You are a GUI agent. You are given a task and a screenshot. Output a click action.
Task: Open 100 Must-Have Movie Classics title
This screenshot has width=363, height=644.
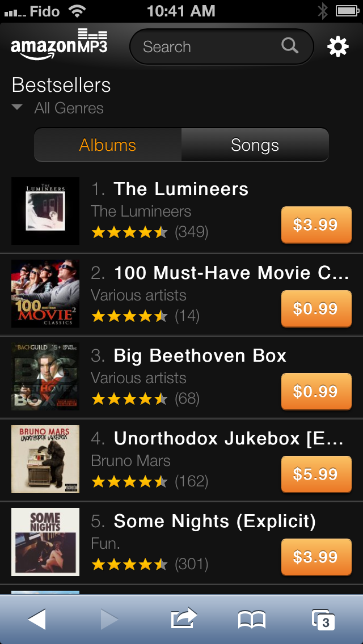pyautogui.click(x=231, y=273)
